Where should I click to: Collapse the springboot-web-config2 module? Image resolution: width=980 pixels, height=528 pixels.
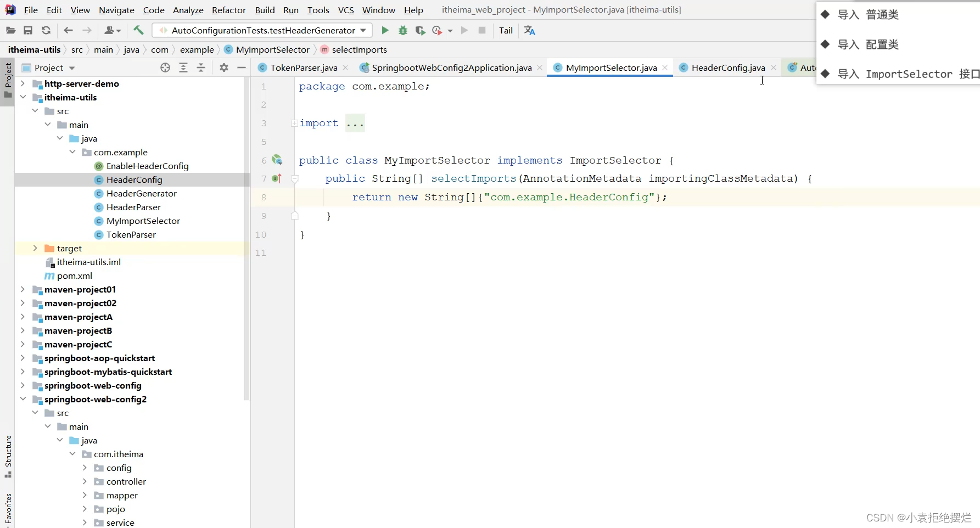tap(23, 399)
